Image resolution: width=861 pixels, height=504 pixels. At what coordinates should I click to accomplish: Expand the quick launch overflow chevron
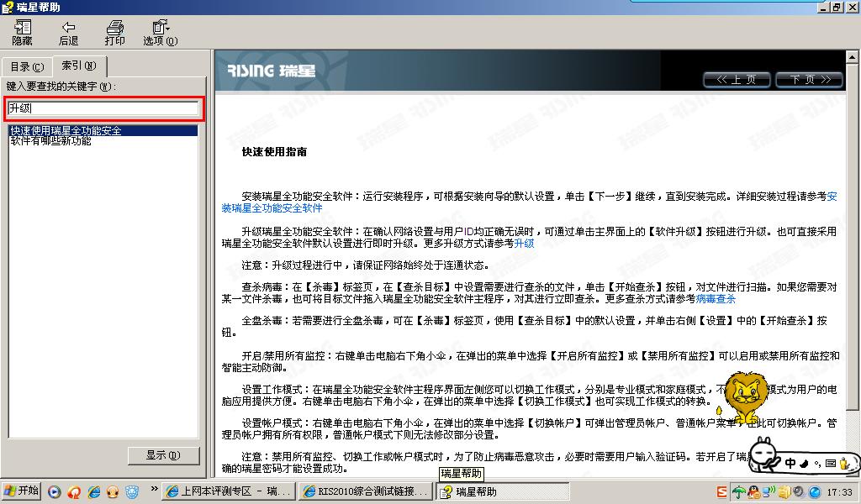154,489
